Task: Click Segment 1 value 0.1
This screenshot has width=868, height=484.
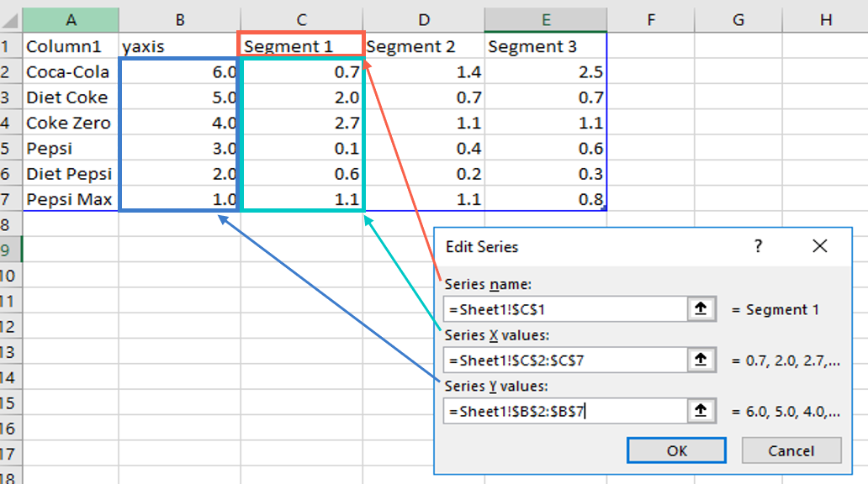Action: tap(302, 148)
